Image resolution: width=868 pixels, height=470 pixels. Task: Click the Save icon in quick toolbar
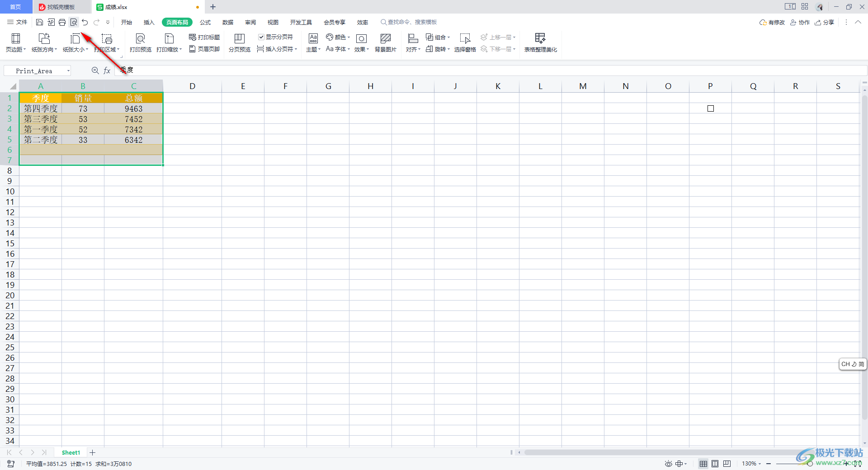point(39,22)
